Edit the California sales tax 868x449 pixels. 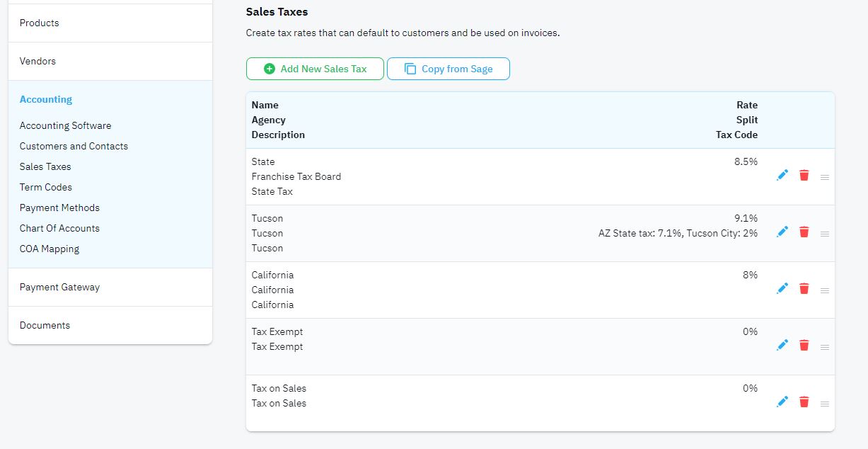click(x=782, y=288)
